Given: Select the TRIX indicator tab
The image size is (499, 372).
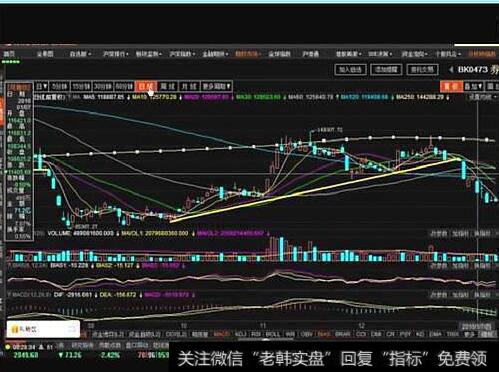Looking at the screenshot, I should click(x=452, y=334).
